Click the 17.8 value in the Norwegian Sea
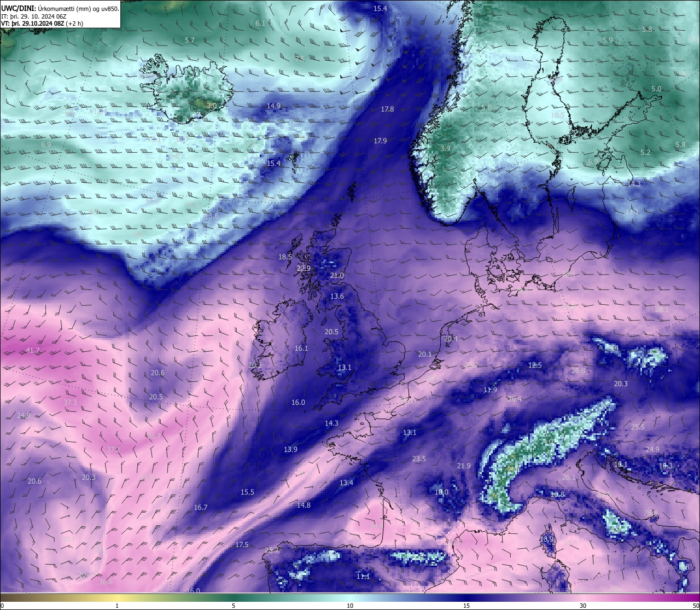This screenshot has width=700, height=610. coord(387,109)
